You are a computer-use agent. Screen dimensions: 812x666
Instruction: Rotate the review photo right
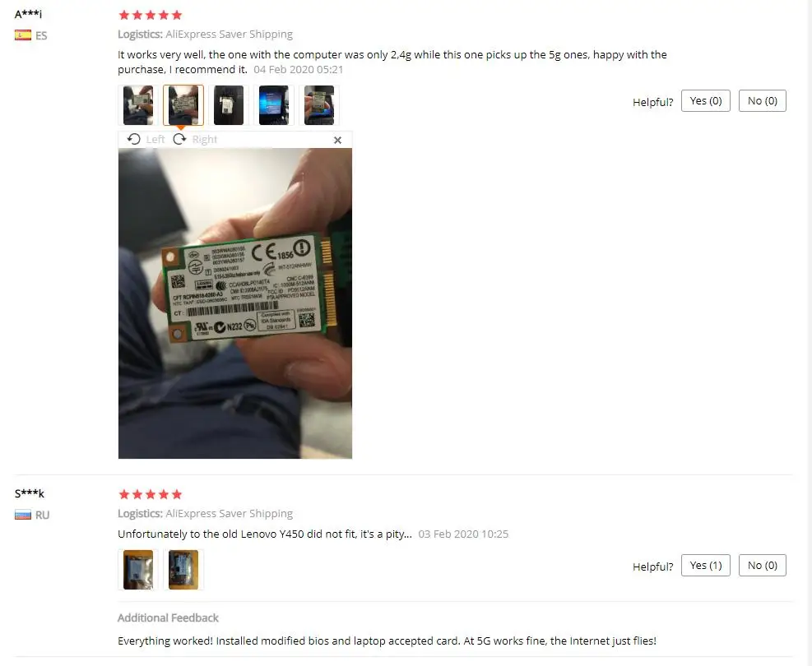pyautogui.click(x=195, y=139)
